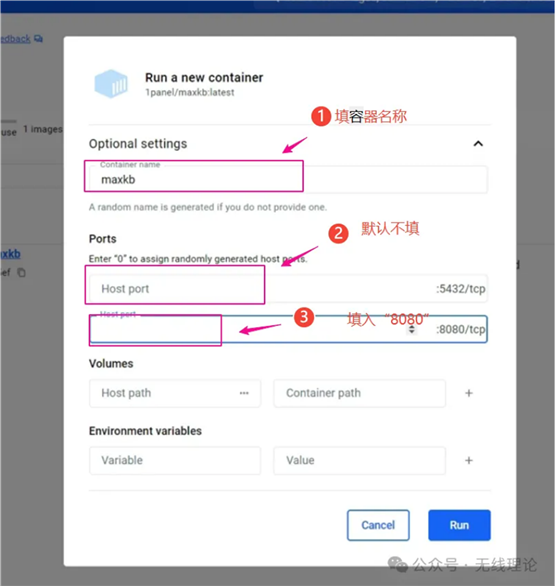Click the Host path input field
Viewport: 556px width, 586px height.
click(175, 393)
